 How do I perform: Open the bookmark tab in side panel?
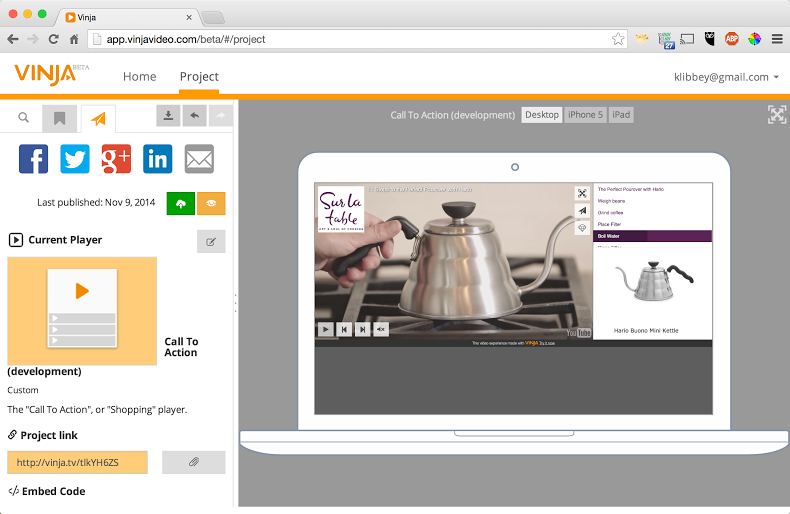tap(60, 118)
